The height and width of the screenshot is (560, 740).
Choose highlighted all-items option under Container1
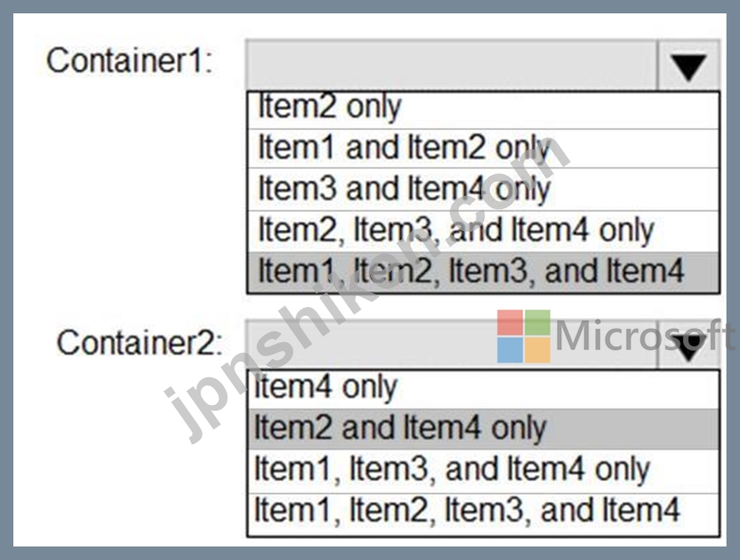coord(483,272)
